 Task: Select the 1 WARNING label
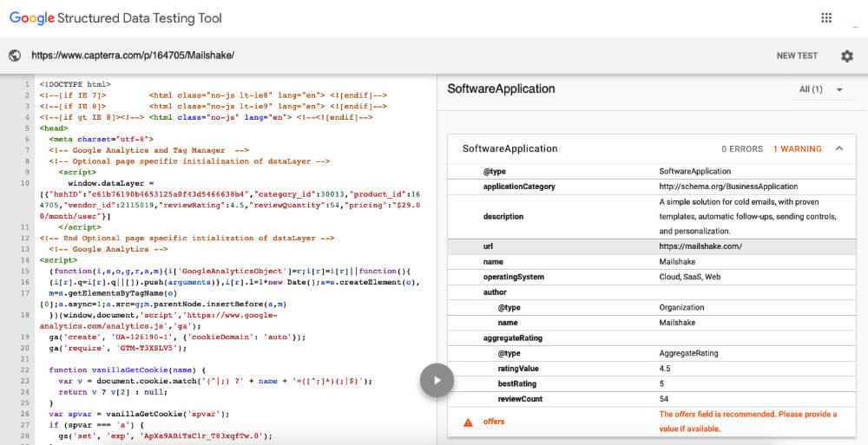pyautogui.click(x=797, y=149)
